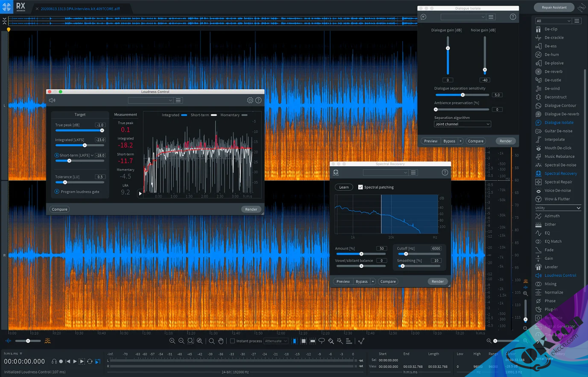Open the Spectral De-noise module
This screenshot has width=588, height=377.
(x=560, y=165)
